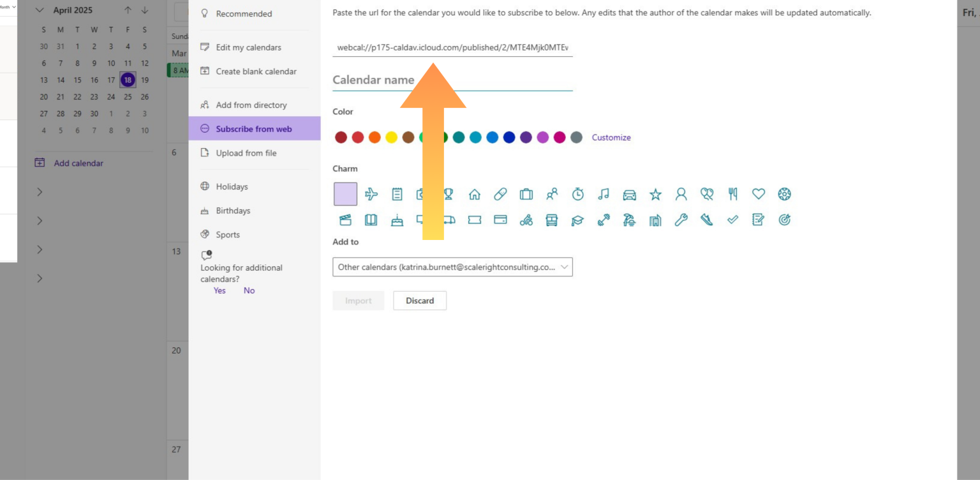The width and height of the screenshot is (980, 480).
Task: Select the running shoe charm
Action: 707,220
